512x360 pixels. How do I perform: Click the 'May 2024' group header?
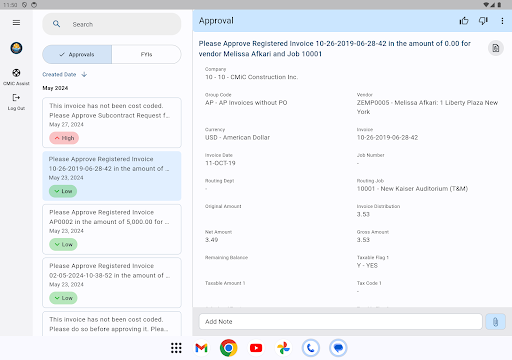tap(55, 88)
